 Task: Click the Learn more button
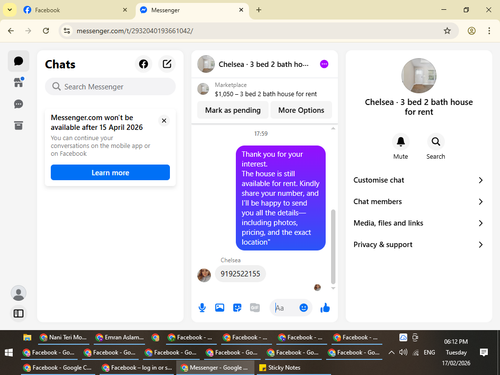[x=110, y=173]
